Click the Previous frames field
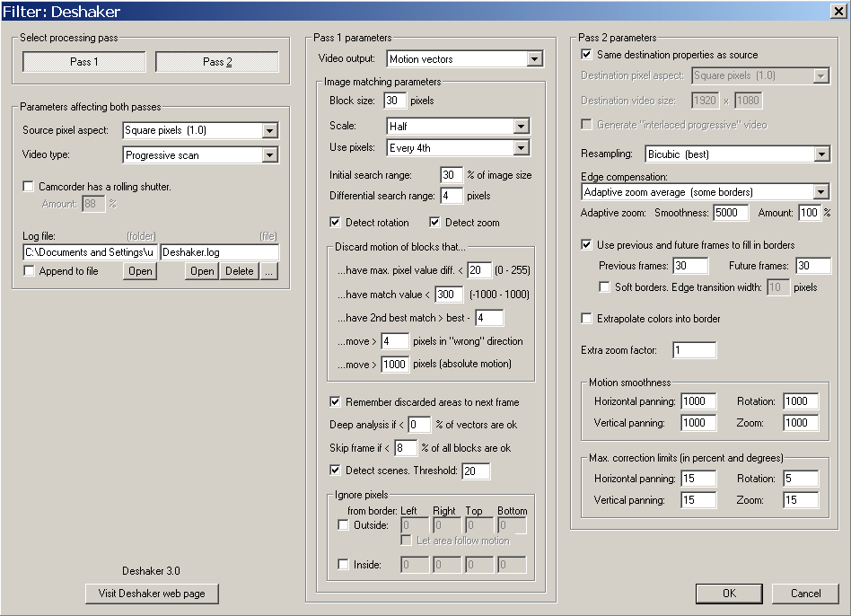Viewport: 851px width, 616px height. tap(690, 266)
